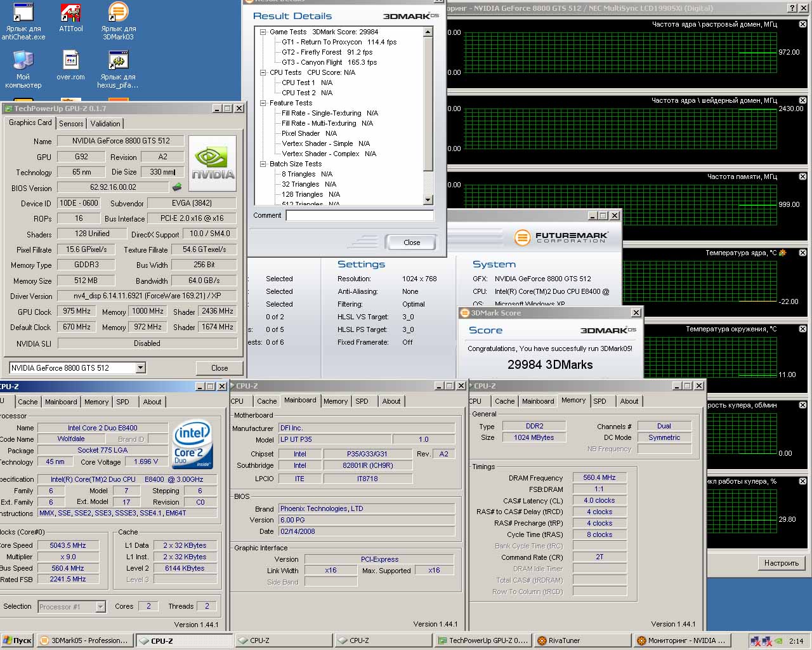Select the Graphics Card tab in GPU-Z
The image size is (812, 650).
[x=30, y=123]
